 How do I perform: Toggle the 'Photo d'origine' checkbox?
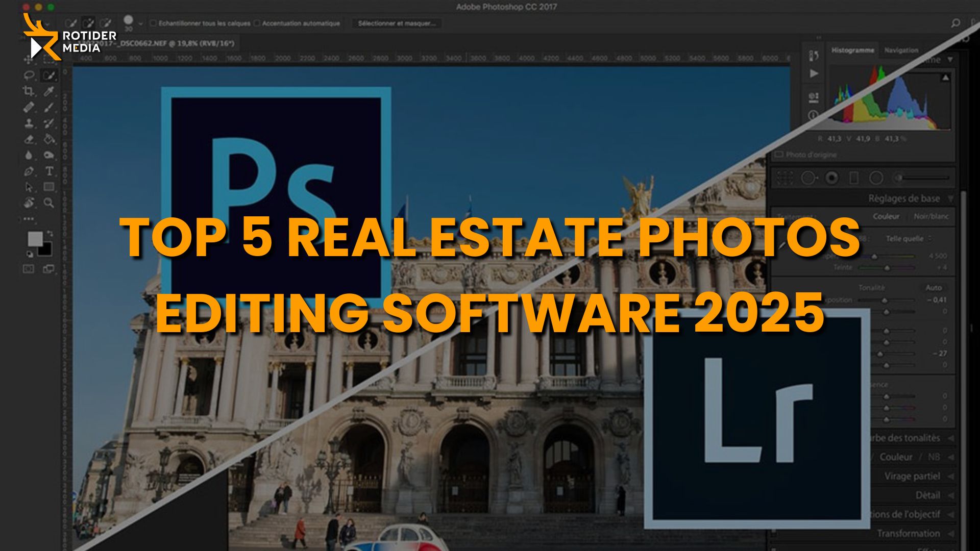pos(779,154)
